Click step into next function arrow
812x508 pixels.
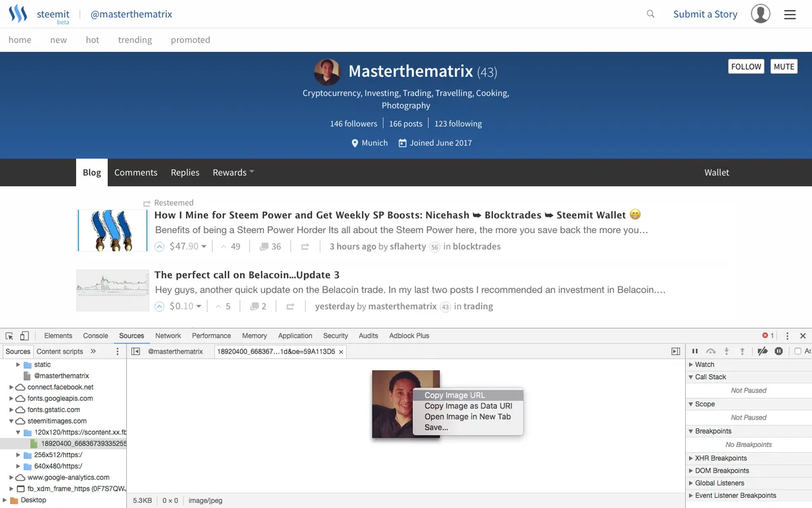(727, 351)
